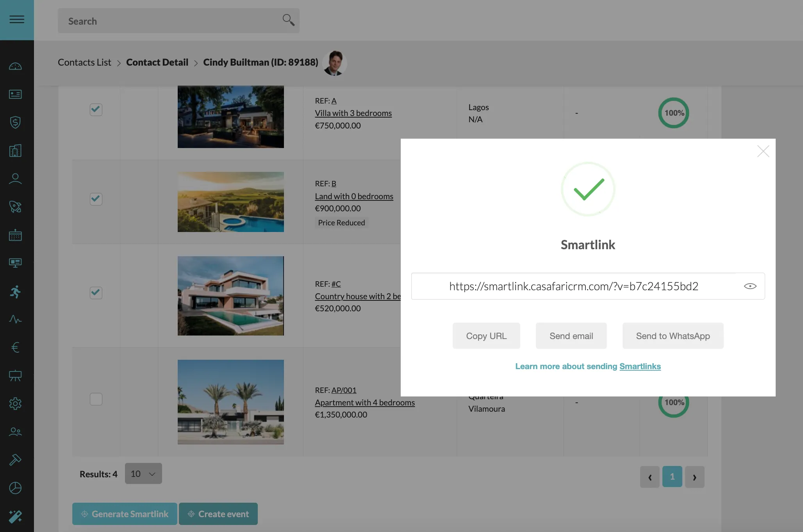Open Apartment with 4 bedrooms thumbnail image
The image size is (803, 532).
[x=230, y=402]
